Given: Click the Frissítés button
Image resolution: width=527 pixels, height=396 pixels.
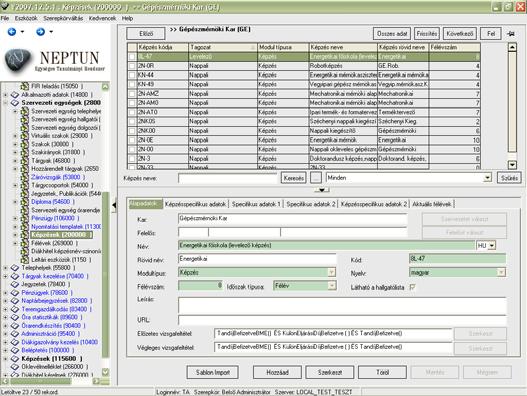Looking at the screenshot, I should tap(427, 34).
